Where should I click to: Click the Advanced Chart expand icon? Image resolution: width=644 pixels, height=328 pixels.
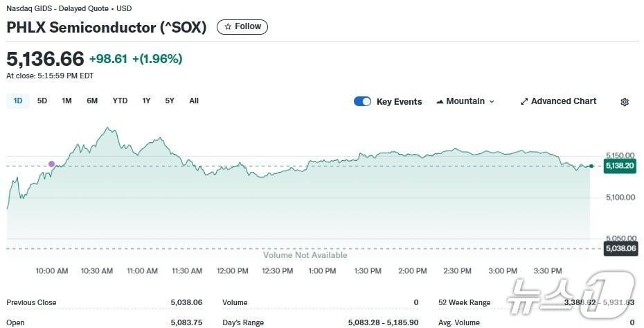pyautogui.click(x=524, y=101)
